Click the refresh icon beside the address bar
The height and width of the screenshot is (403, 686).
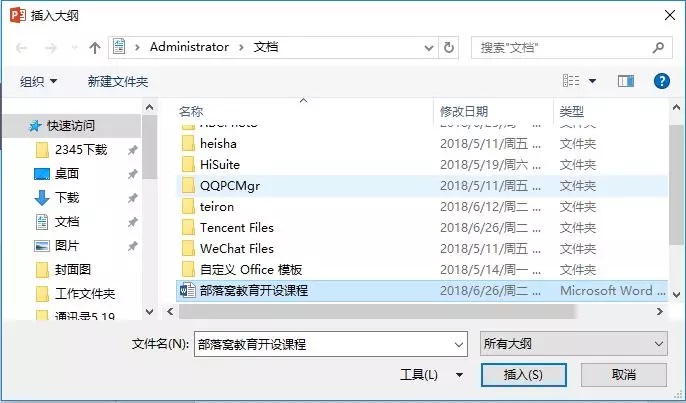pos(448,47)
